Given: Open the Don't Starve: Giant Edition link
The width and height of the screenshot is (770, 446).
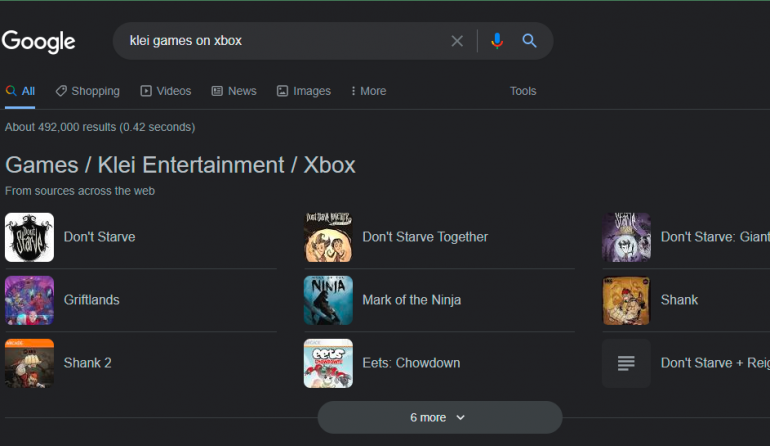Looking at the screenshot, I should pyautogui.click(x=715, y=237).
